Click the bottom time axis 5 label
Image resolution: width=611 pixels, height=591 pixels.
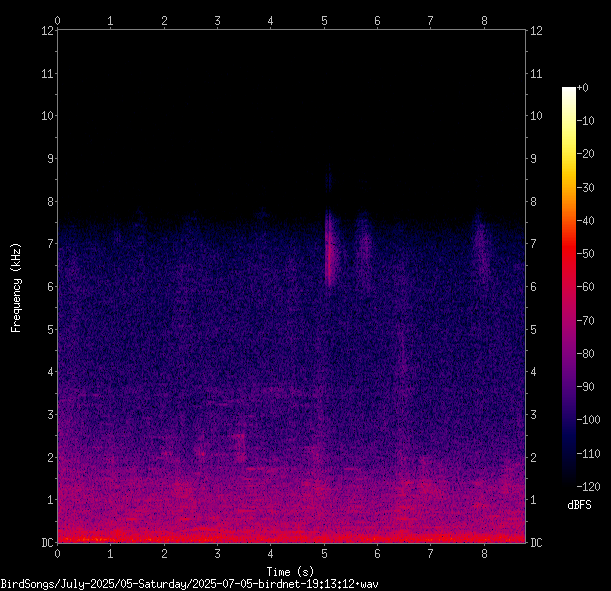coord(324,553)
